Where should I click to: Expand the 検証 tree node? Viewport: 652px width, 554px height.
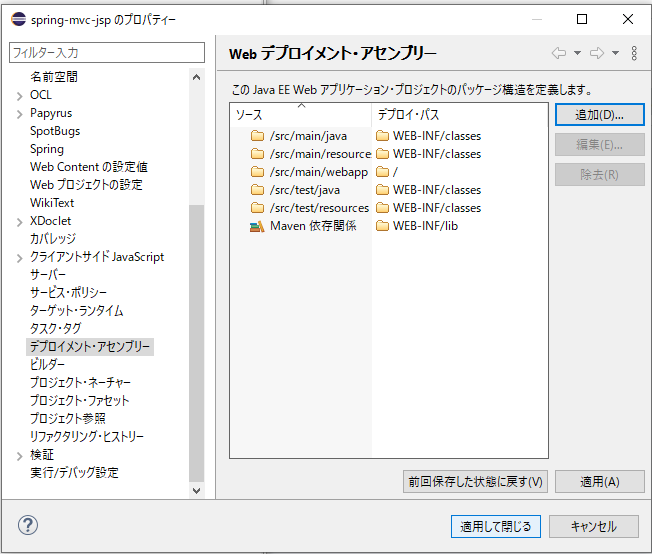coord(20,456)
